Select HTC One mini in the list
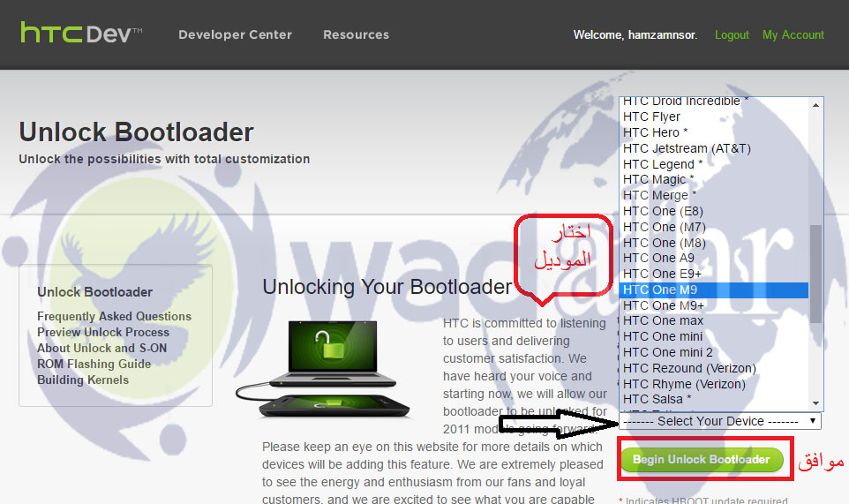This screenshot has height=504, width=849. [x=714, y=336]
